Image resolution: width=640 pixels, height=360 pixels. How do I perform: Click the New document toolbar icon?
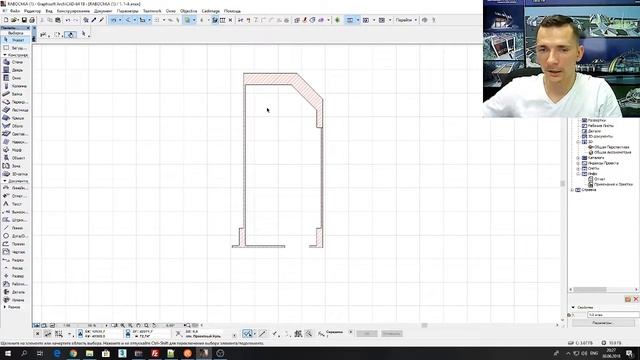click(x=6, y=20)
